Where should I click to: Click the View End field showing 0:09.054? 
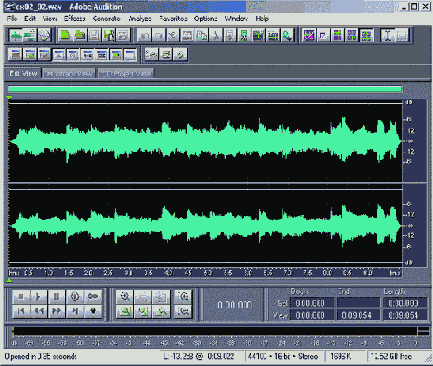tap(358, 315)
